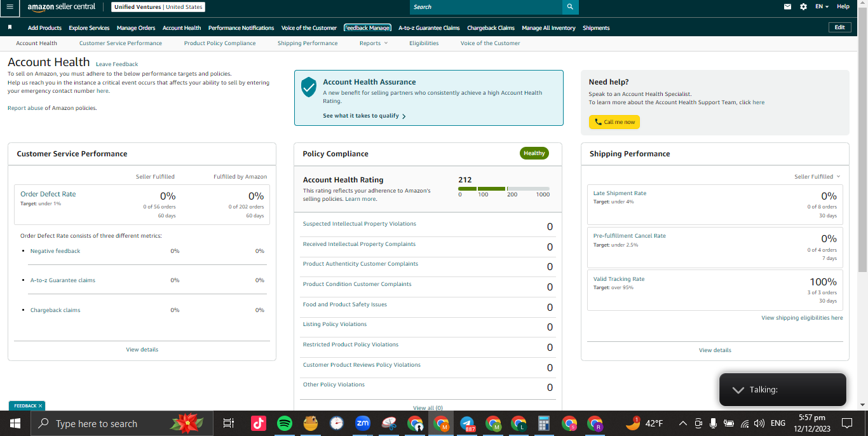
Task: Expand the EN language dropdown
Action: tap(822, 6)
